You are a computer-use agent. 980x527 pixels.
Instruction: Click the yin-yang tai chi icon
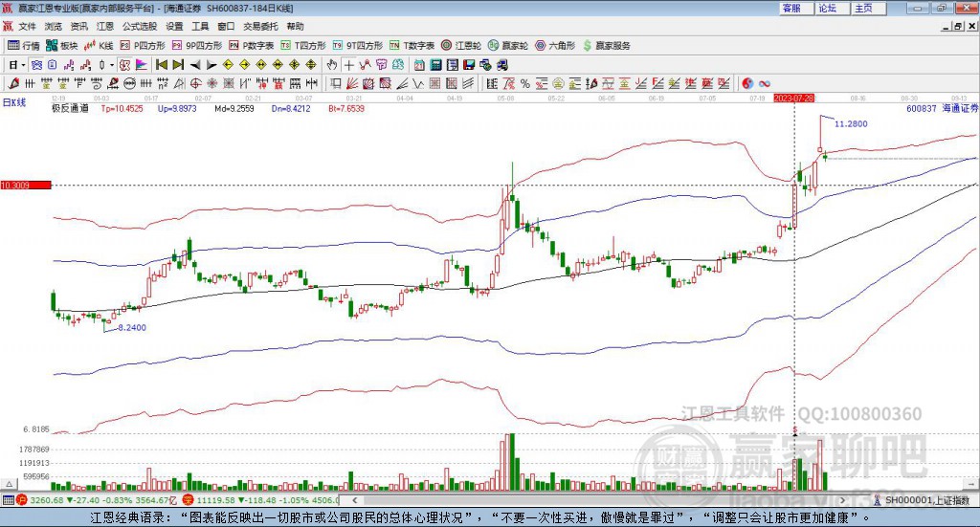click(x=747, y=83)
